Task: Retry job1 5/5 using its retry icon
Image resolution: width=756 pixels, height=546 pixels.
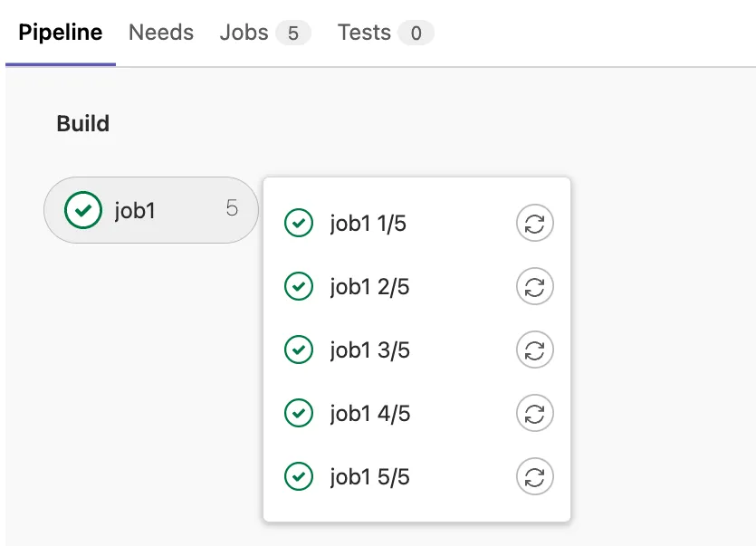Action: point(534,476)
